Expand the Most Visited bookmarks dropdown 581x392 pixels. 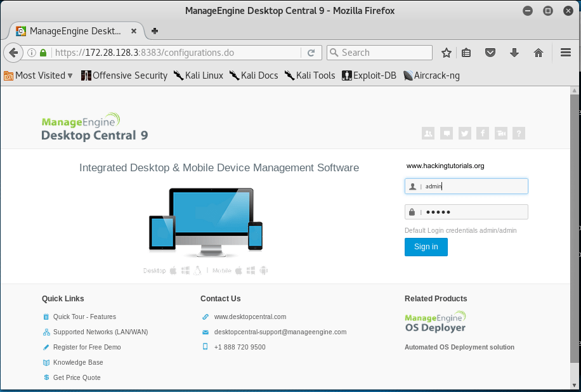coord(38,75)
